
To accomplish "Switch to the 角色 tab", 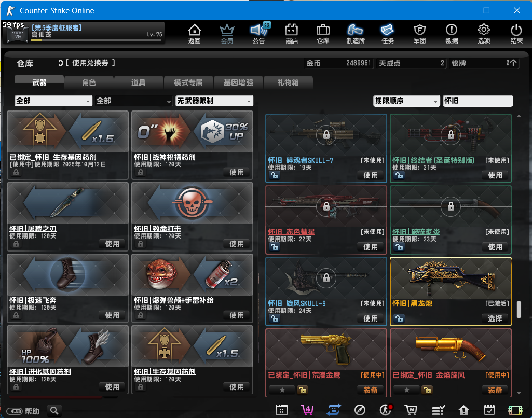I will (x=89, y=82).
